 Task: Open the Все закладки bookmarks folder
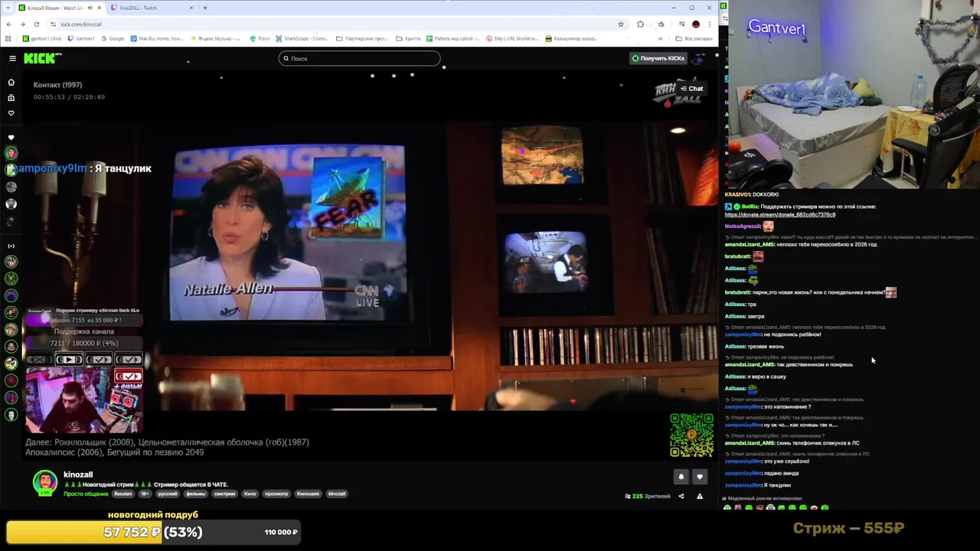(695, 38)
